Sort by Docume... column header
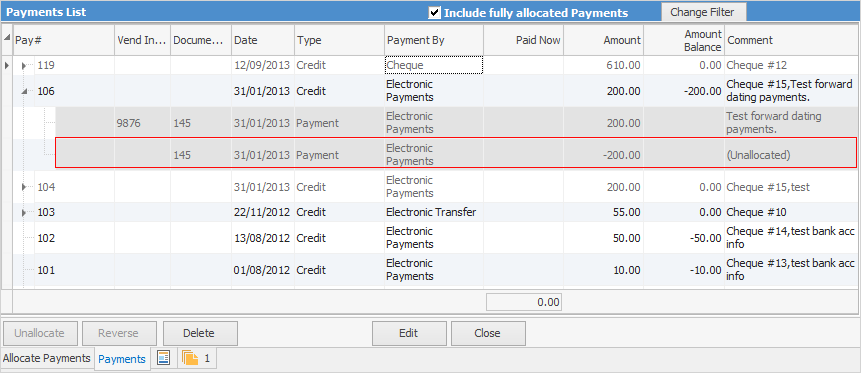861x373 pixels. coord(201,40)
